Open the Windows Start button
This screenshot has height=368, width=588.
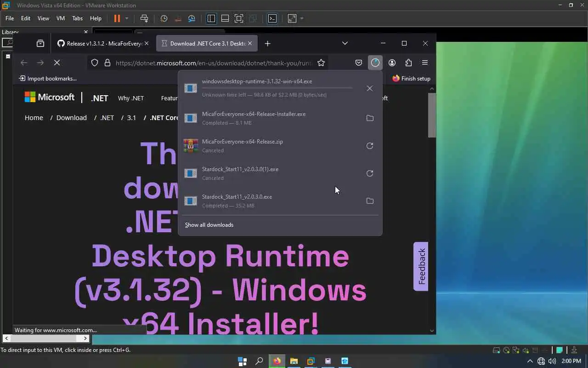click(x=243, y=361)
